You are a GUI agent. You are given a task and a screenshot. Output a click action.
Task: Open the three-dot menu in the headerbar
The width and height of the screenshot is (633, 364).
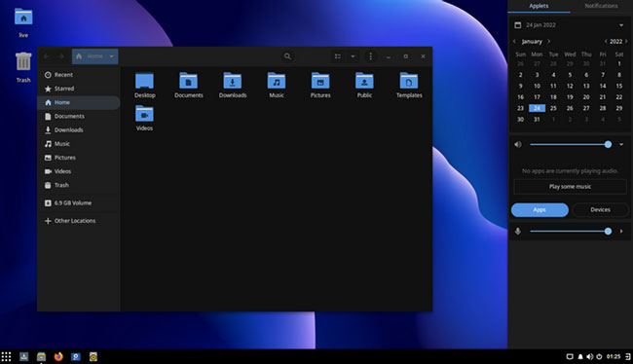pyautogui.click(x=371, y=56)
